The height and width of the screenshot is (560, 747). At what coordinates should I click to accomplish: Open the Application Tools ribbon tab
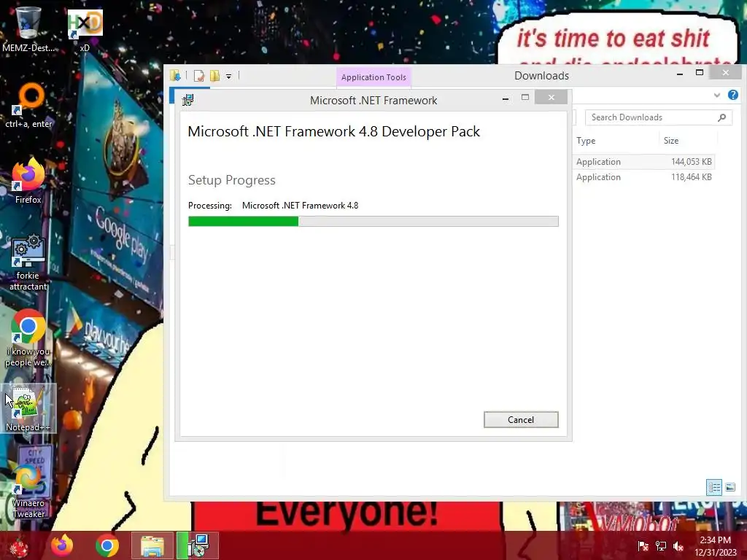(373, 77)
